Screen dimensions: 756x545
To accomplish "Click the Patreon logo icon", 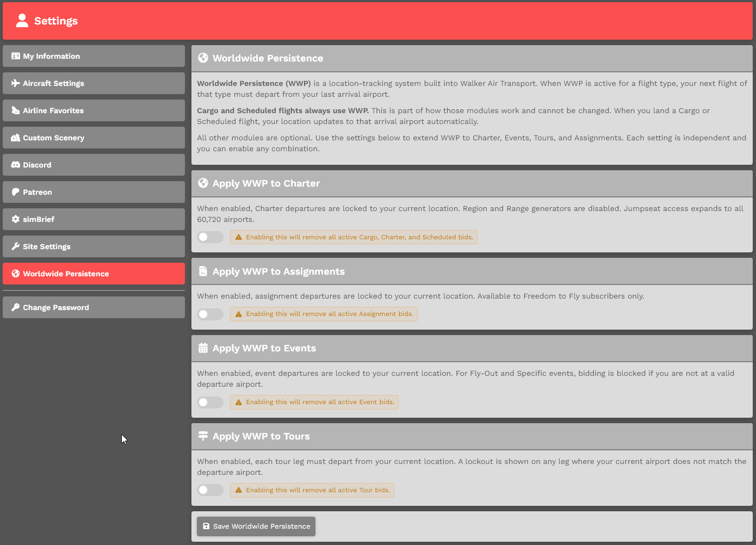I will click(x=16, y=192).
